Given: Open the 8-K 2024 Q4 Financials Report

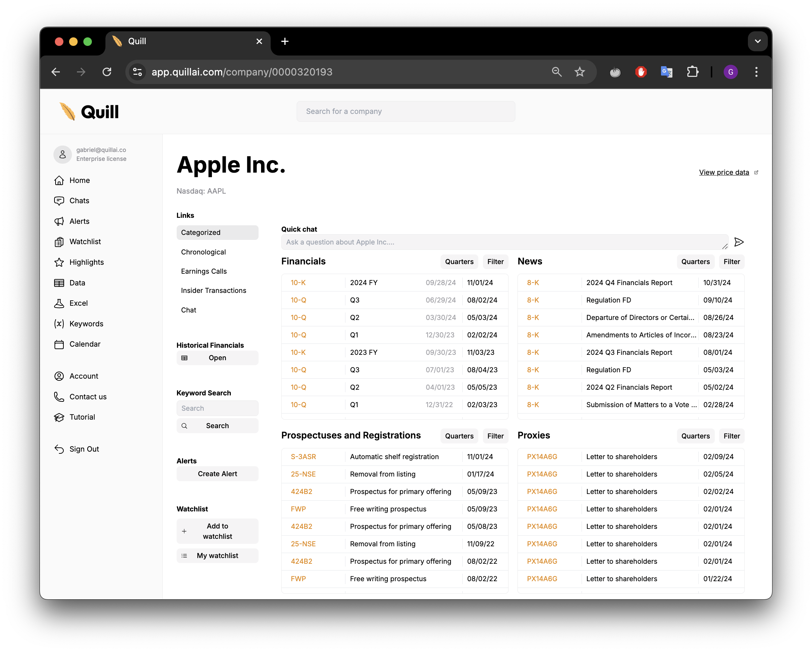Looking at the screenshot, I should [630, 283].
